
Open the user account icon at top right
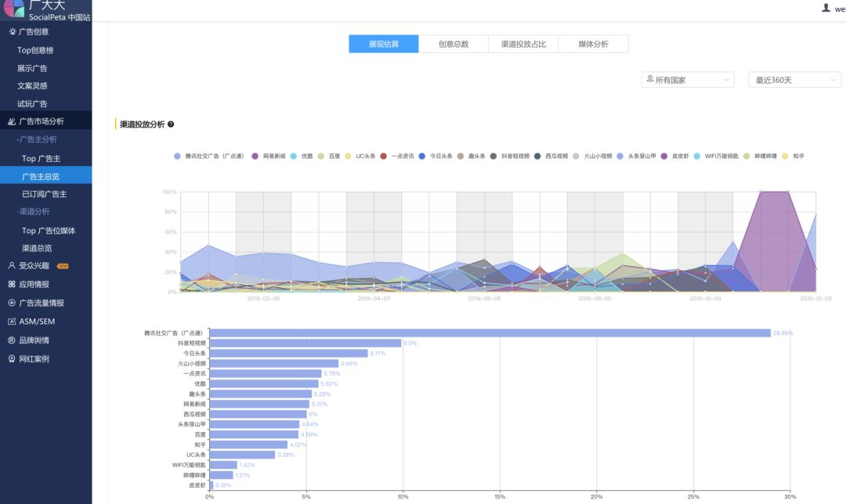point(826,8)
